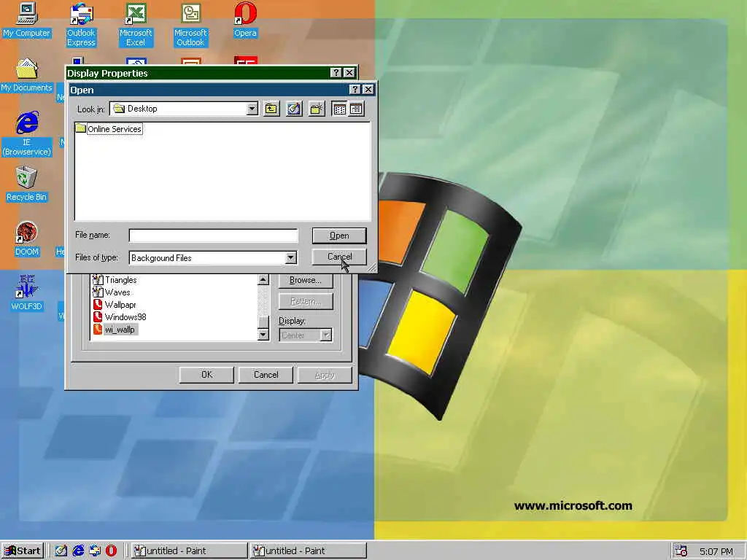Select Outlook Express desktop shortcut
This screenshot has width=747, height=560.
click(81, 25)
